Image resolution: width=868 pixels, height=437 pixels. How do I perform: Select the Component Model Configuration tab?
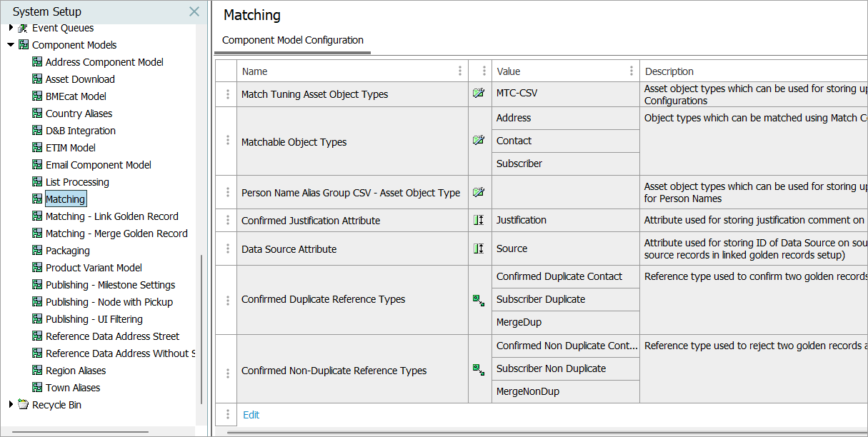click(293, 40)
